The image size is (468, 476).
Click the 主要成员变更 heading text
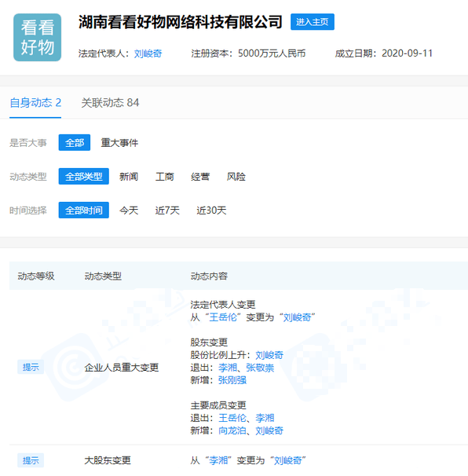coord(218,405)
